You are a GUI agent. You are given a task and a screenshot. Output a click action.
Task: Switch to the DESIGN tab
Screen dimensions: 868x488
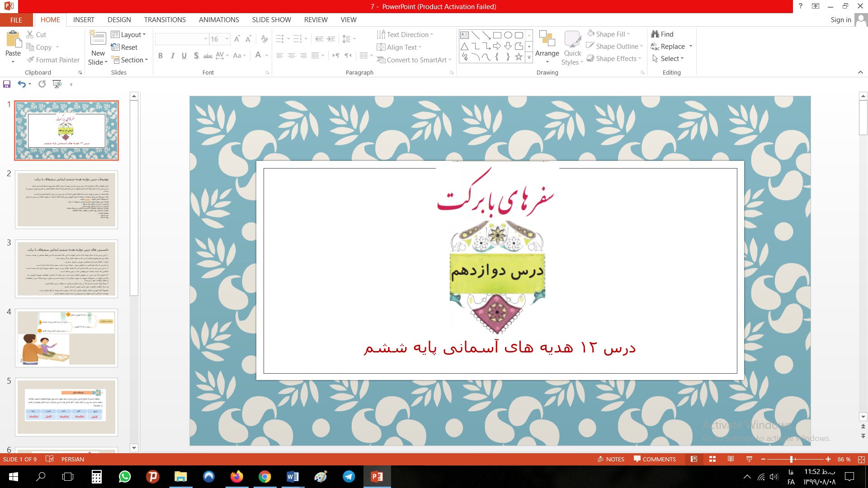[119, 20]
